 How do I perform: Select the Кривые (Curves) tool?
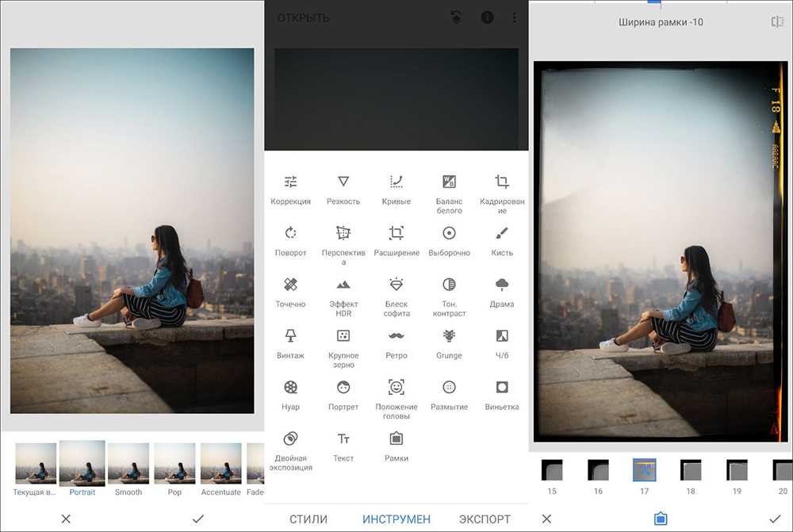click(396, 189)
